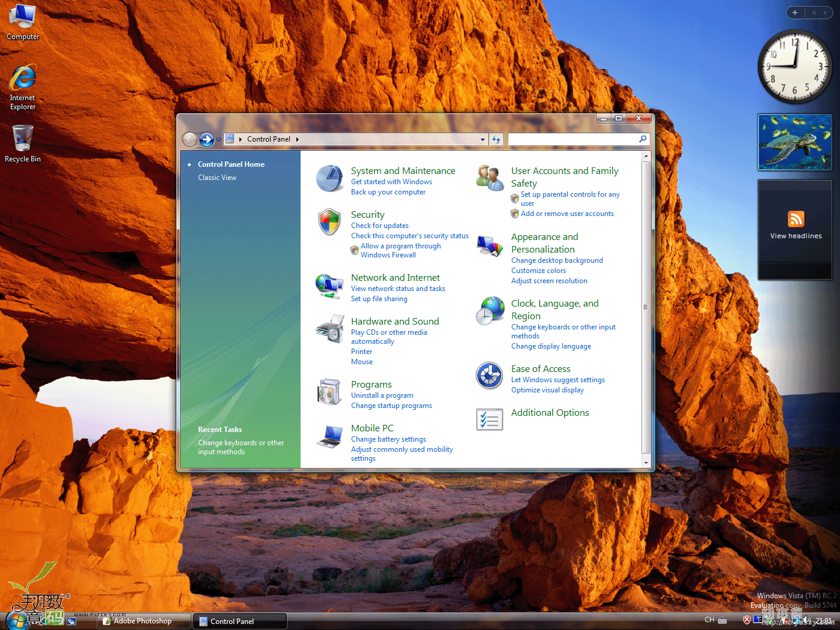Click Customize colors link
This screenshot has width=840, height=630.
click(538, 271)
